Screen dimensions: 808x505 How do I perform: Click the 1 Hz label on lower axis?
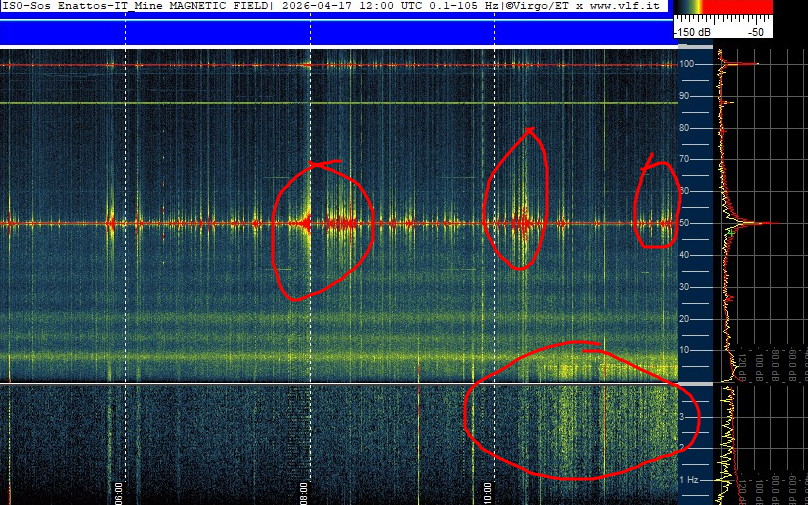pyautogui.click(x=688, y=480)
